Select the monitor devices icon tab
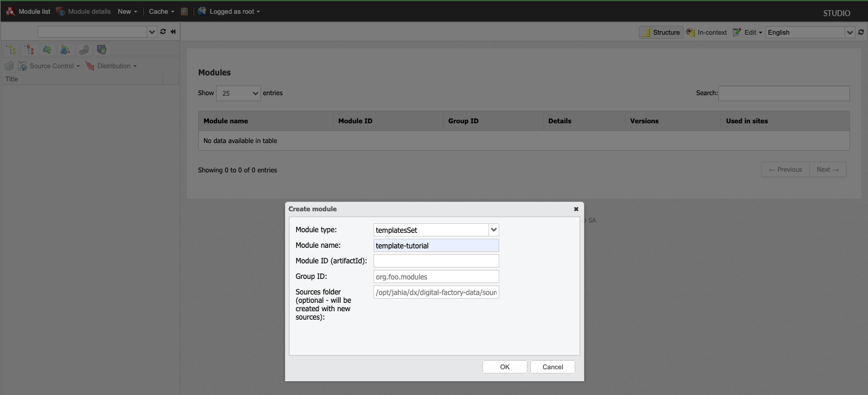 (x=102, y=50)
